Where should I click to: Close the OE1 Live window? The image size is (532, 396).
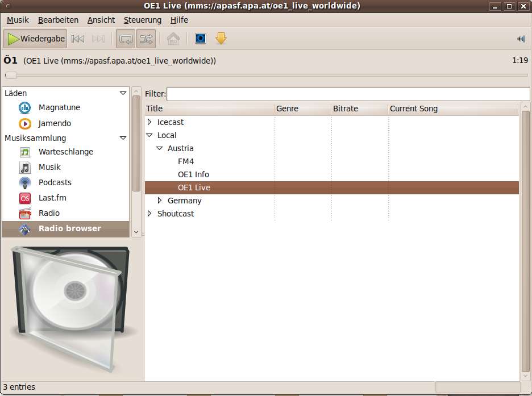pyautogui.click(x=523, y=6)
